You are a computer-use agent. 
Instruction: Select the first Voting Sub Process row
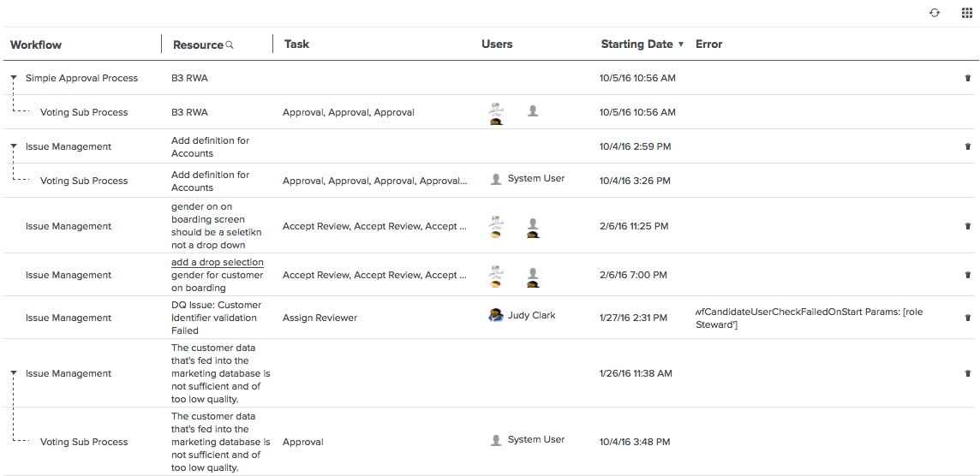click(84, 112)
